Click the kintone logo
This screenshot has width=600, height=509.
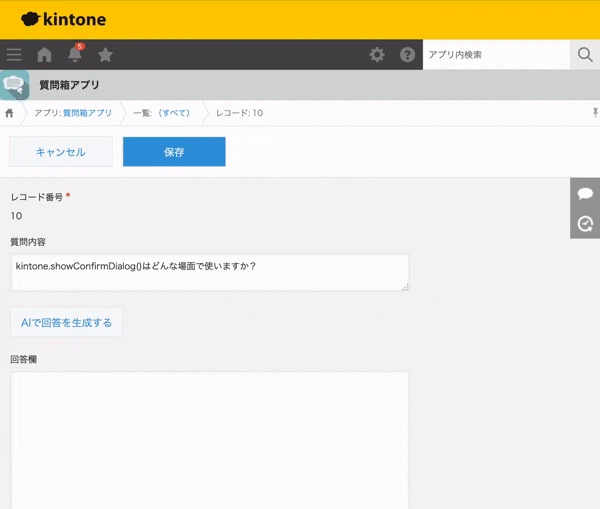pos(64,19)
